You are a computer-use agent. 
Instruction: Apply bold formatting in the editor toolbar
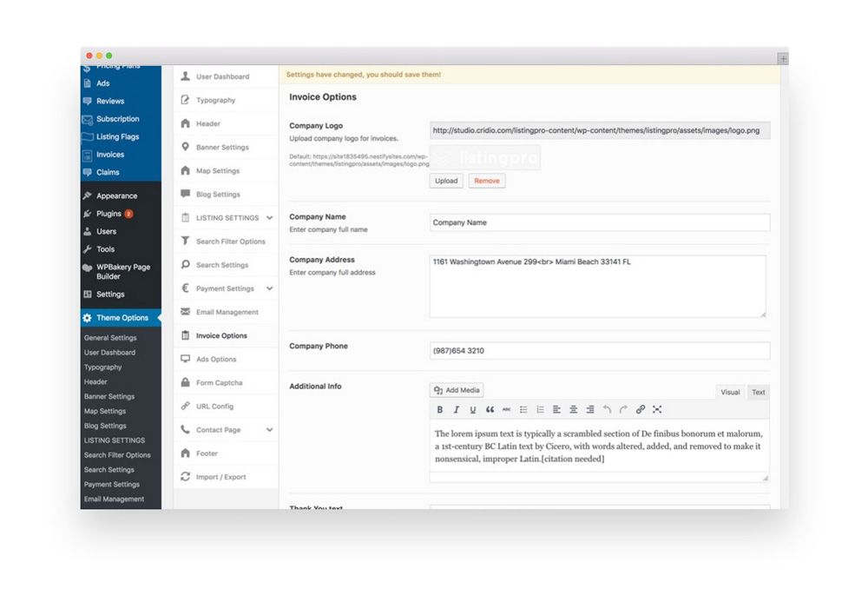[x=439, y=410]
